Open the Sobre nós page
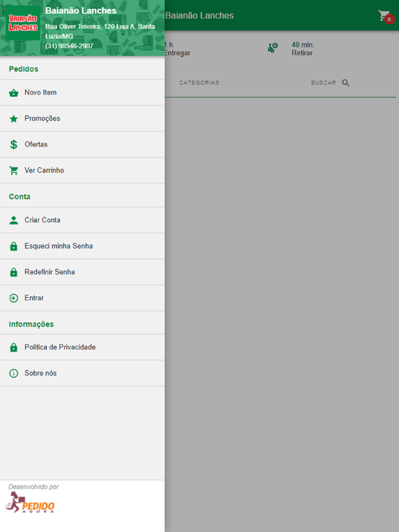The width and height of the screenshot is (399, 532). click(82, 373)
